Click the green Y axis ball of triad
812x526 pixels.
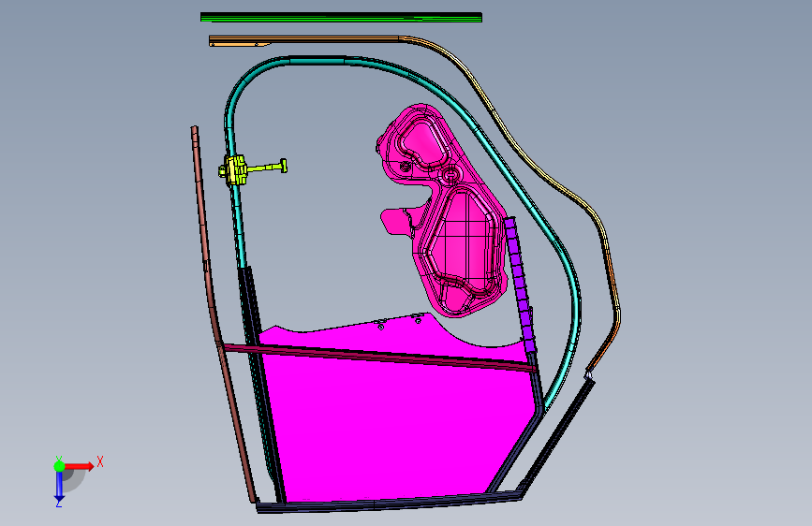coord(60,466)
